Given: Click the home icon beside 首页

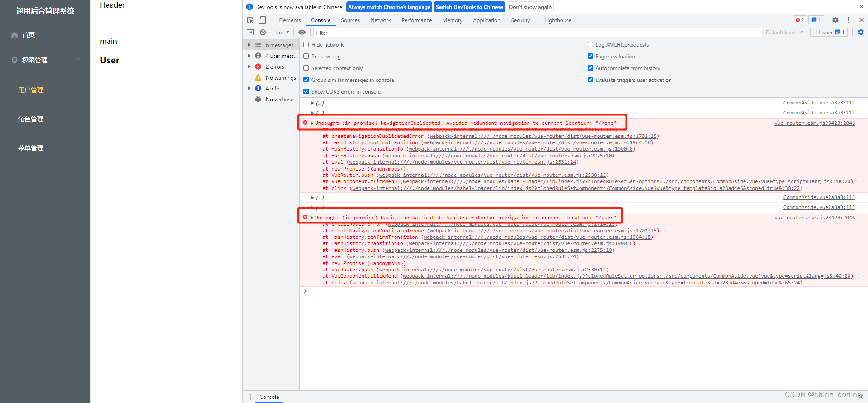Looking at the screenshot, I should click(x=14, y=35).
